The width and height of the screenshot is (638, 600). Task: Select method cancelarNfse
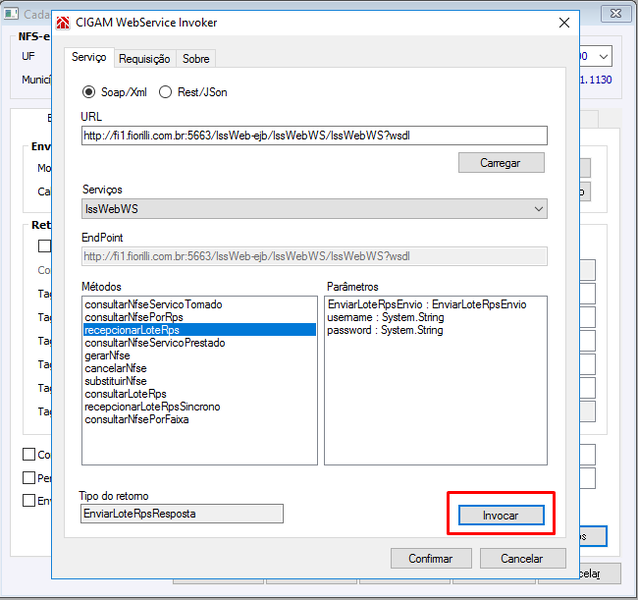[x=199, y=368]
